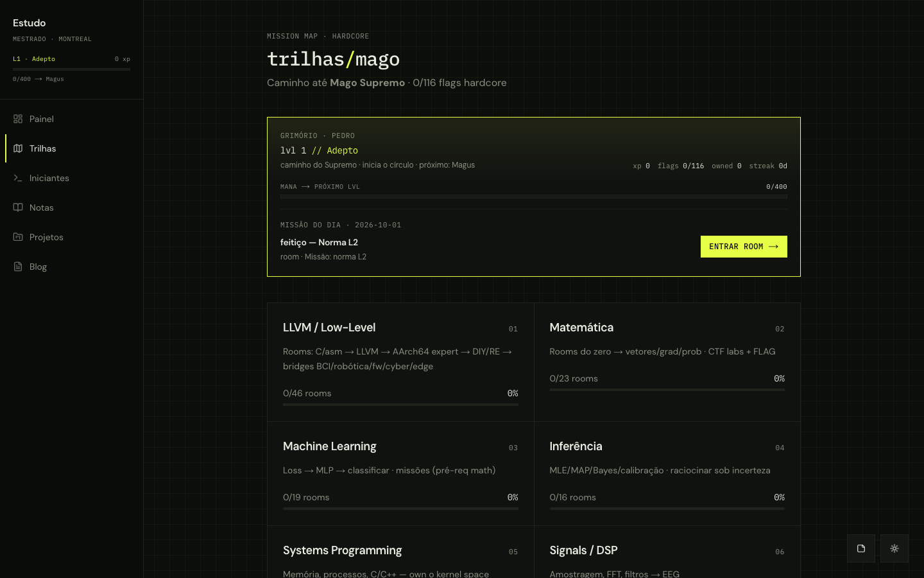Click the Notas open-book icon
This screenshot has width=924, height=578.
(18, 207)
